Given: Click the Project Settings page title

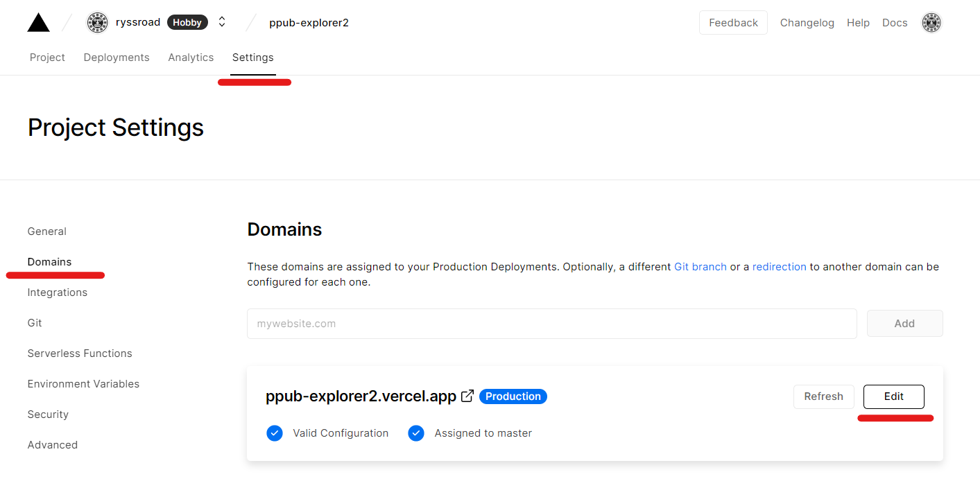Looking at the screenshot, I should [116, 128].
